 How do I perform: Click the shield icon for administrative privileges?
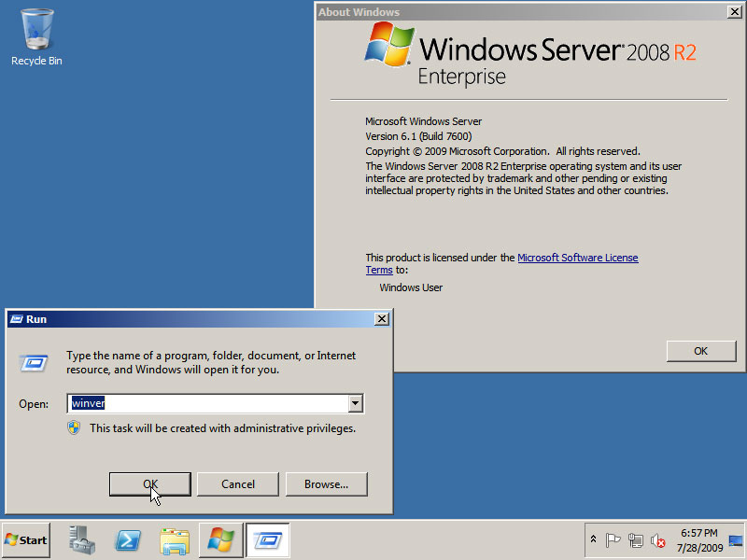tap(75, 427)
